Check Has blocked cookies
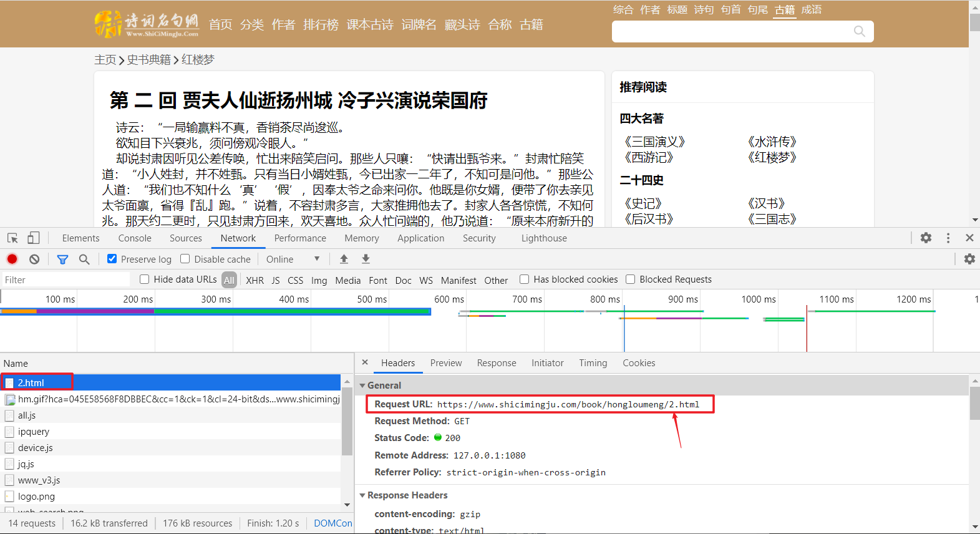This screenshot has width=980, height=534. [x=524, y=279]
